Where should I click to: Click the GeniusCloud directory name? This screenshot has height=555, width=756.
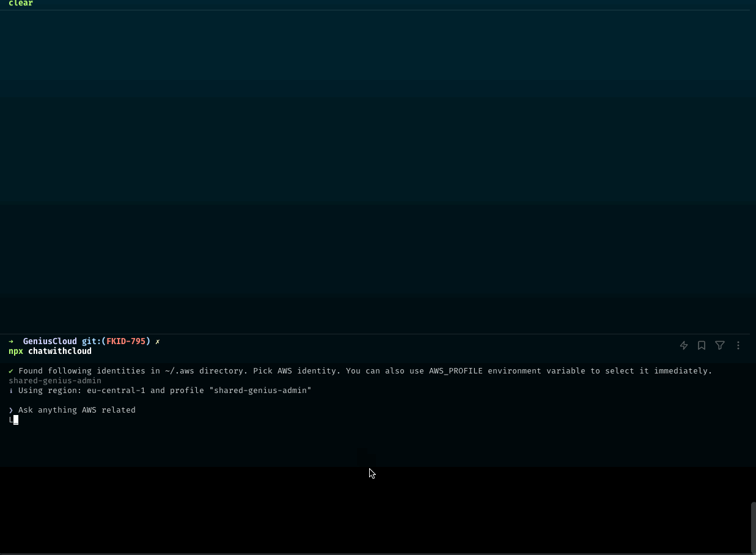50,341
